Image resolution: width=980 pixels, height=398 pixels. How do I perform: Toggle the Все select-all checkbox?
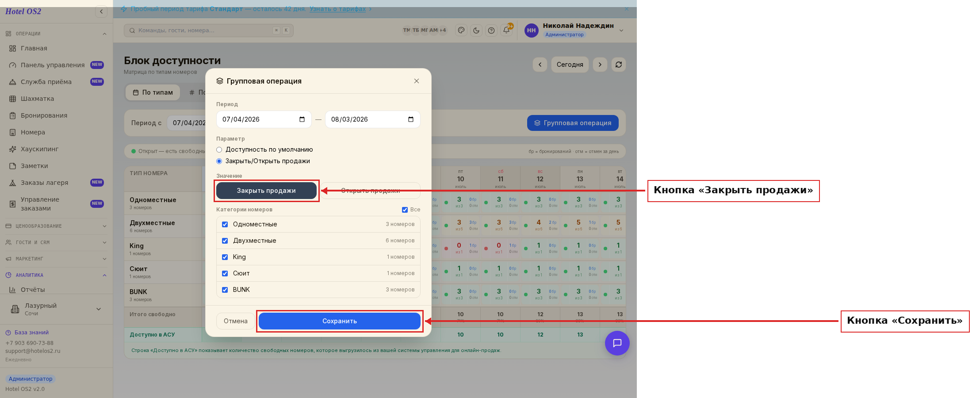point(405,210)
